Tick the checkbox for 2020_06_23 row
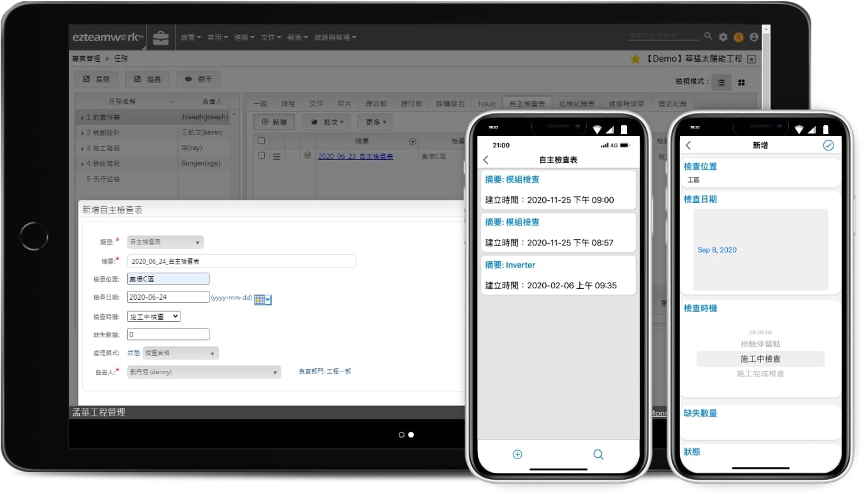The width and height of the screenshot is (868, 498). (262, 156)
